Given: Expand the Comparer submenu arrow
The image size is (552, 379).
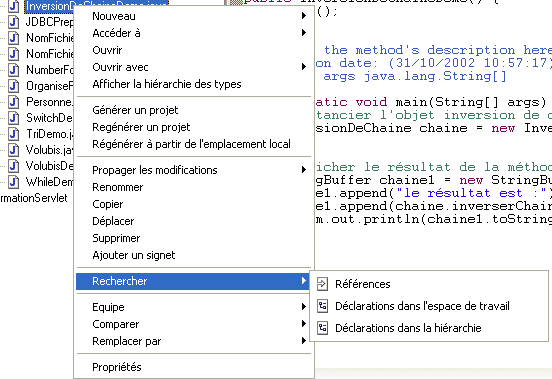Looking at the screenshot, I should click(x=304, y=324).
